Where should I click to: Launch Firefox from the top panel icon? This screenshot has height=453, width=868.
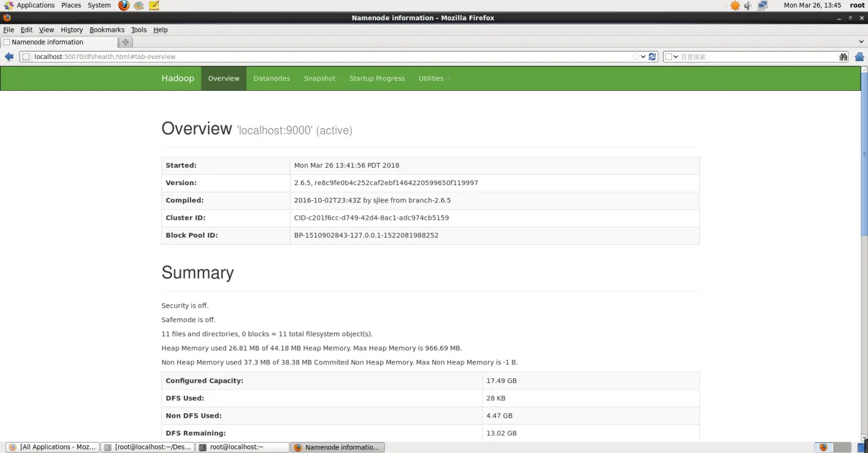(x=124, y=6)
